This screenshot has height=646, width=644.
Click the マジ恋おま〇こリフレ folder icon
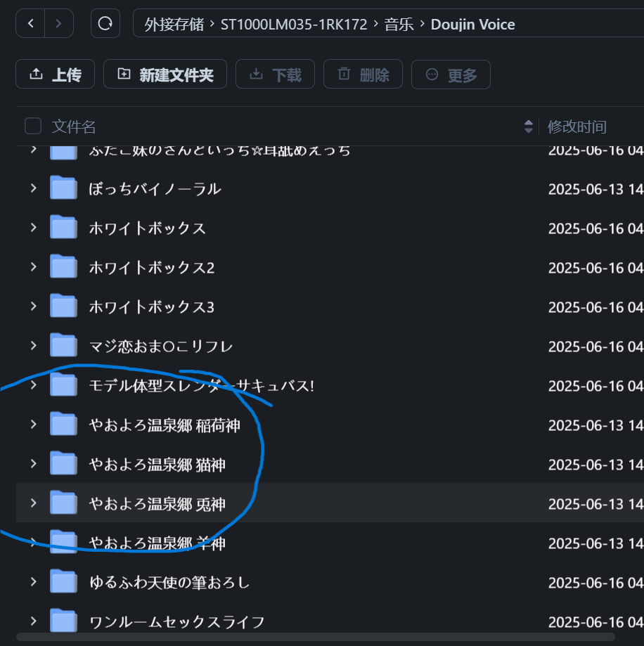point(63,345)
